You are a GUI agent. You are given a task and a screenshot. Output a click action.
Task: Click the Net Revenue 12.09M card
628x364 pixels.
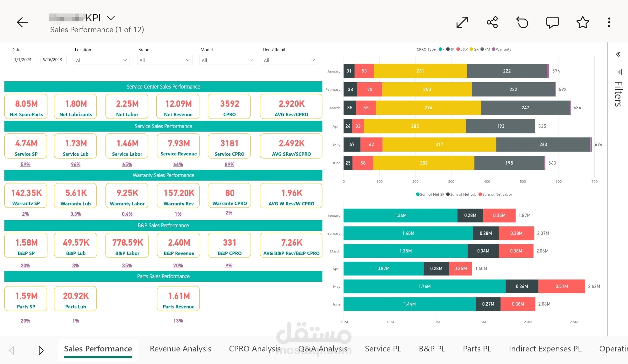click(178, 106)
